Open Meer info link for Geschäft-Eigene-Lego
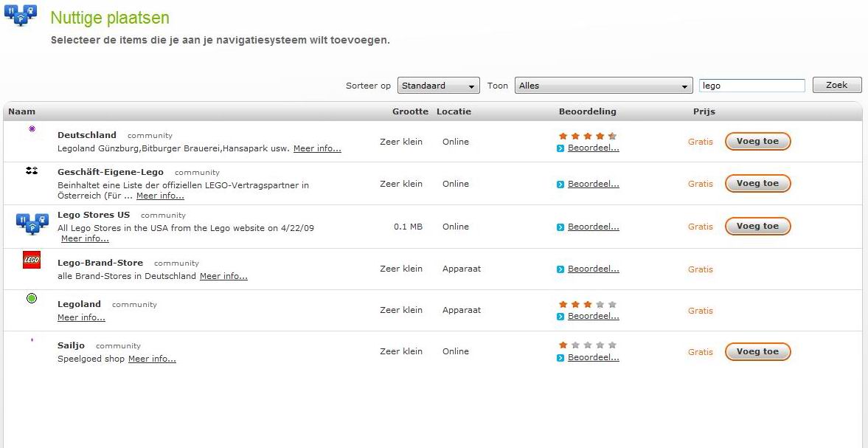The width and height of the screenshot is (868, 448). click(x=160, y=196)
